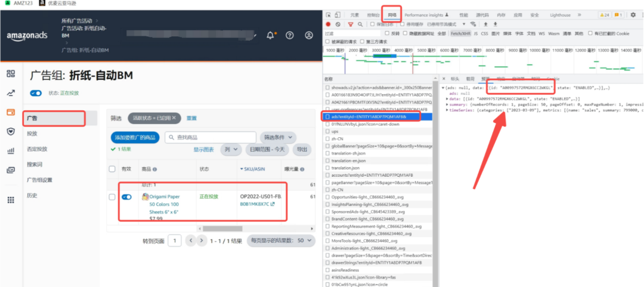Viewport: 644px width, 287px height.
Task: Switch to the 元素 DevTools tab
Action: tap(354, 15)
